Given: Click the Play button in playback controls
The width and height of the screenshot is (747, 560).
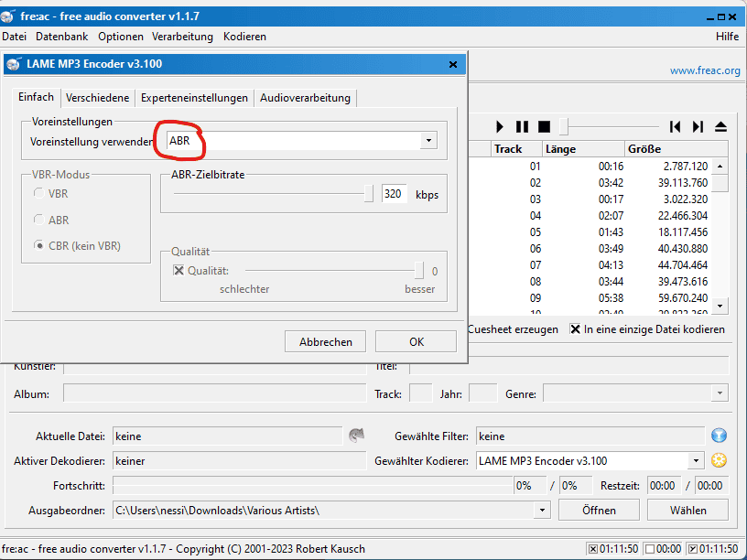Looking at the screenshot, I should (x=500, y=126).
